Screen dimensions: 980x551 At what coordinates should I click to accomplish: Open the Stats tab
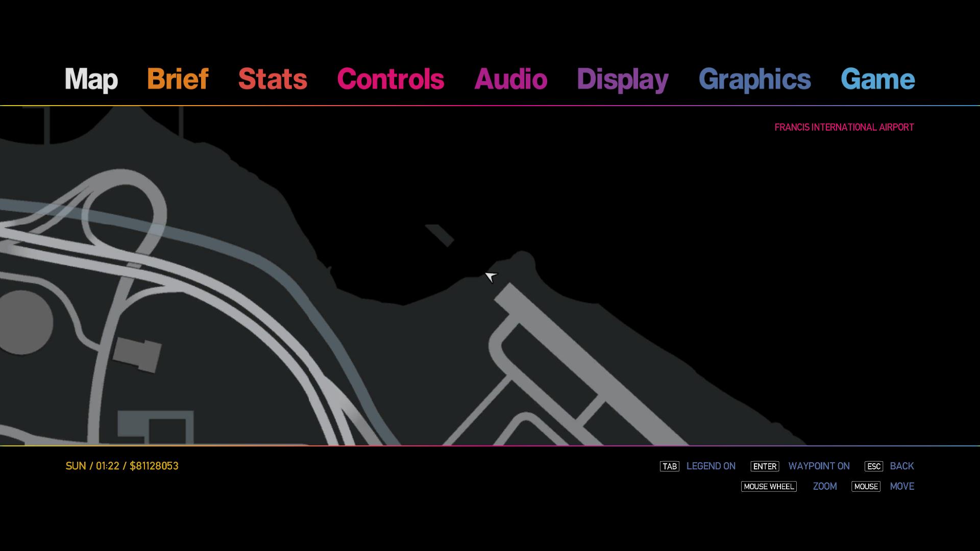tap(273, 79)
